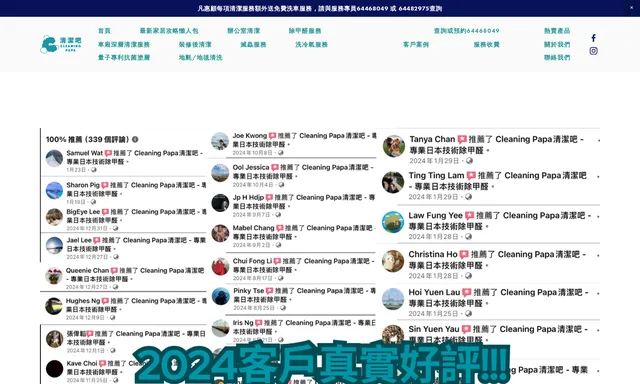Close the top announcement banner
Viewport: 640px width, 384px height.
pyautogui.click(x=631, y=8)
